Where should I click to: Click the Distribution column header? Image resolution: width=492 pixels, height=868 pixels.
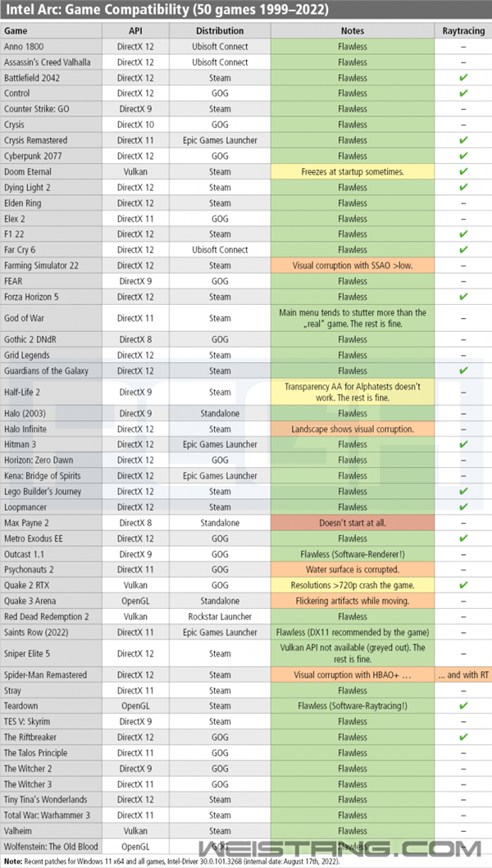(219, 30)
